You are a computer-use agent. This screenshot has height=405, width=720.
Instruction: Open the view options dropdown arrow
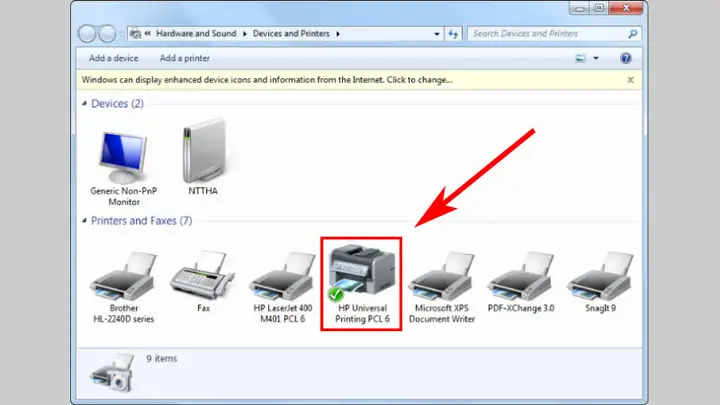coord(596,58)
